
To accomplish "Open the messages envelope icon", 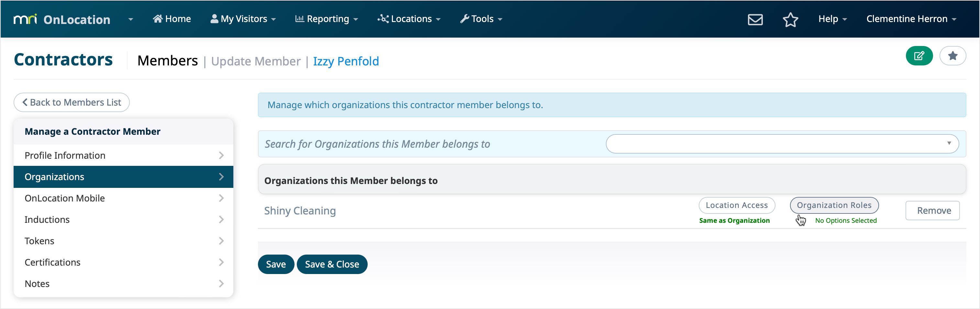I will coord(755,19).
